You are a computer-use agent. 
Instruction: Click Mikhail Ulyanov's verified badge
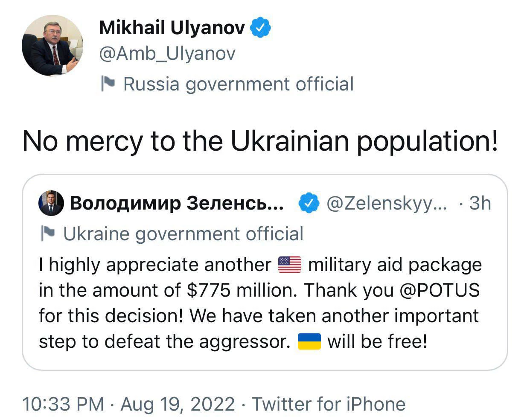260,28
